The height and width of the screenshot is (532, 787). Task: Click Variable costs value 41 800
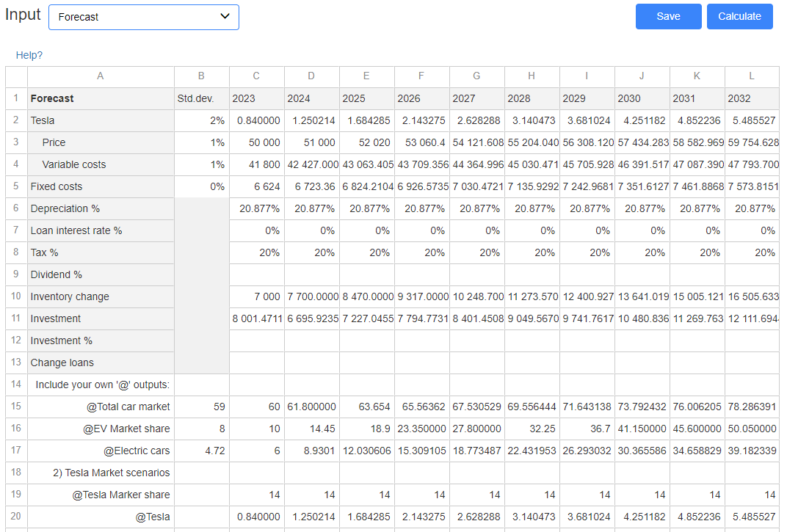(256, 164)
